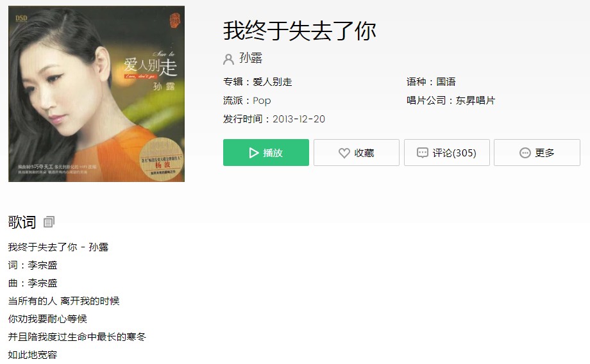Open the 更多 menu
This screenshot has width=590, height=364.
click(537, 153)
